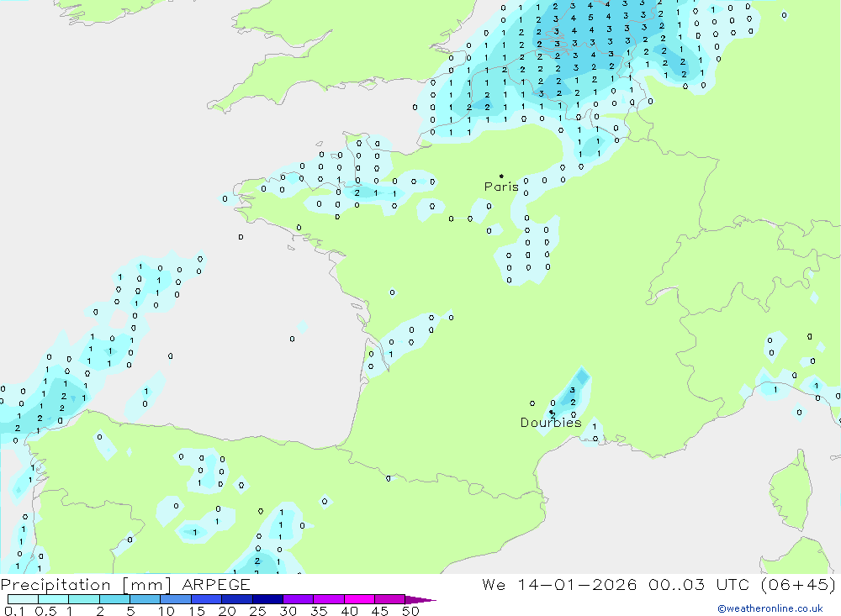This screenshot has height=616, width=841.
Task: Pick the 5–10 mm legend swatch
Action: pos(145,599)
